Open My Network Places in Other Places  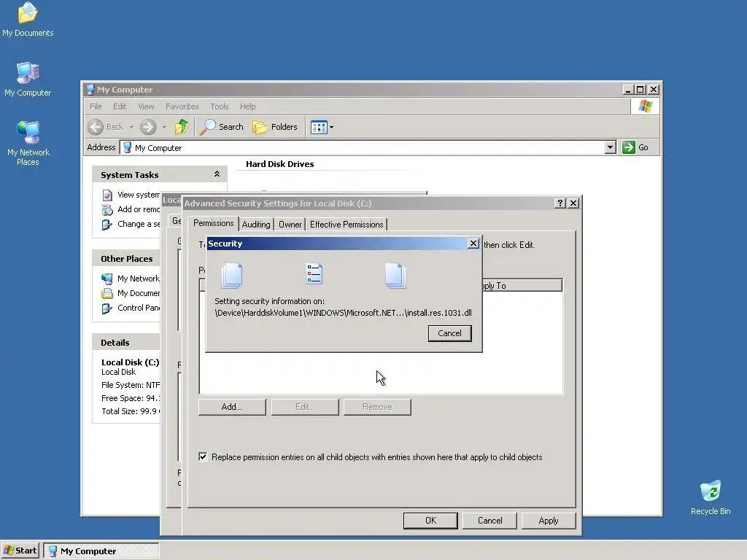tap(139, 279)
